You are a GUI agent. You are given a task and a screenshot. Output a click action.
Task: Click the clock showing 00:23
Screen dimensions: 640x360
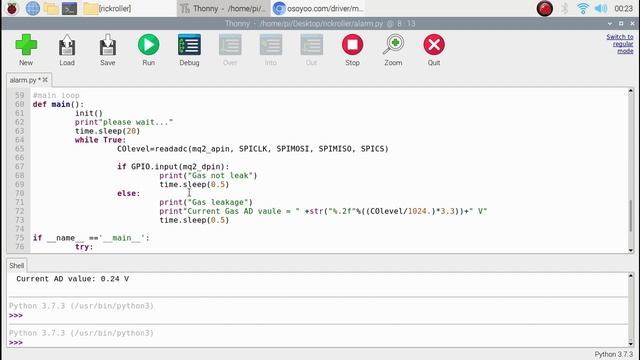(x=623, y=8)
